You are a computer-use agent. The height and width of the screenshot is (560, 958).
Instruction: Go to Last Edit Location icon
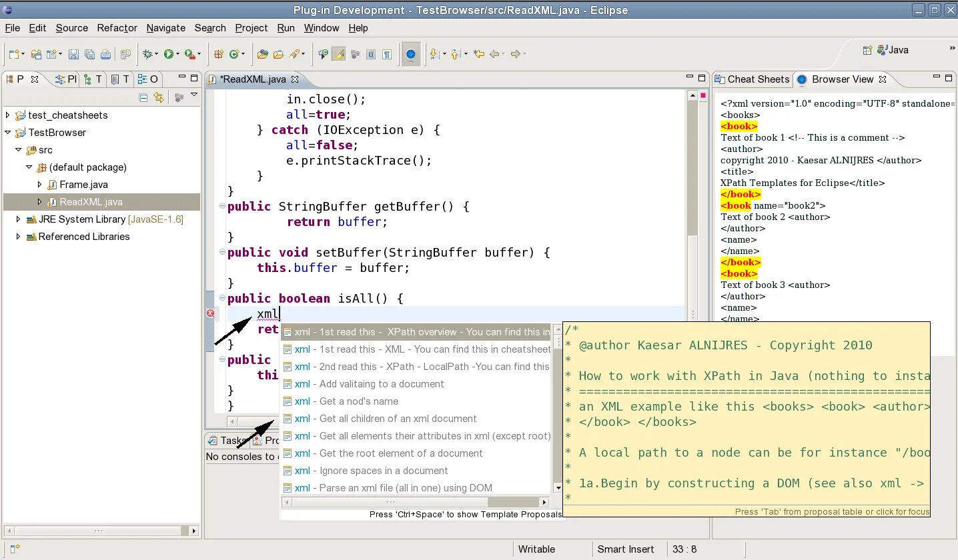pos(479,55)
